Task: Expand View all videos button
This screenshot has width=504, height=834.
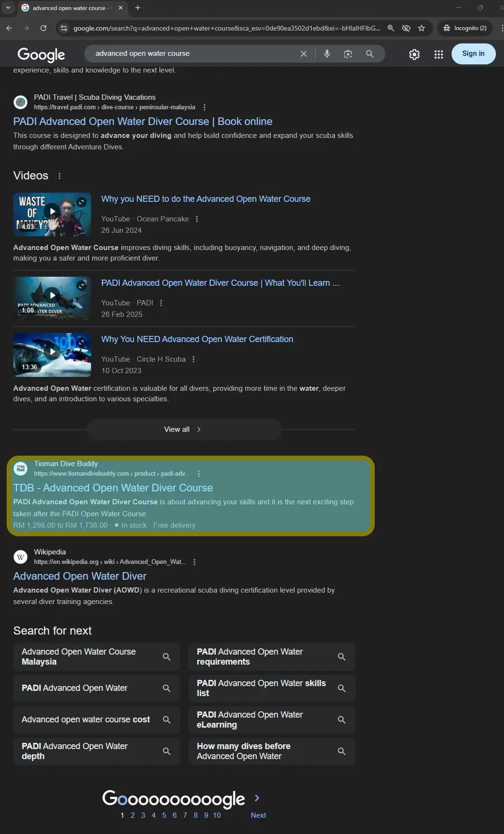Action: click(x=184, y=429)
